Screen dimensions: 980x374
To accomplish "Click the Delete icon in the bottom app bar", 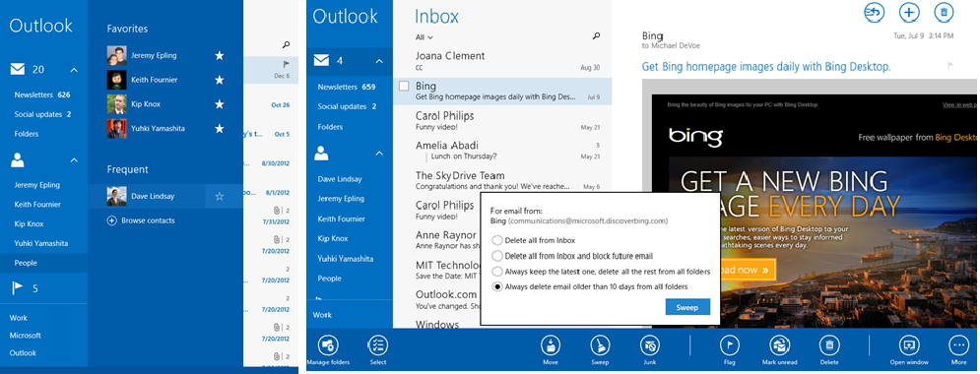I will [828, 345].
